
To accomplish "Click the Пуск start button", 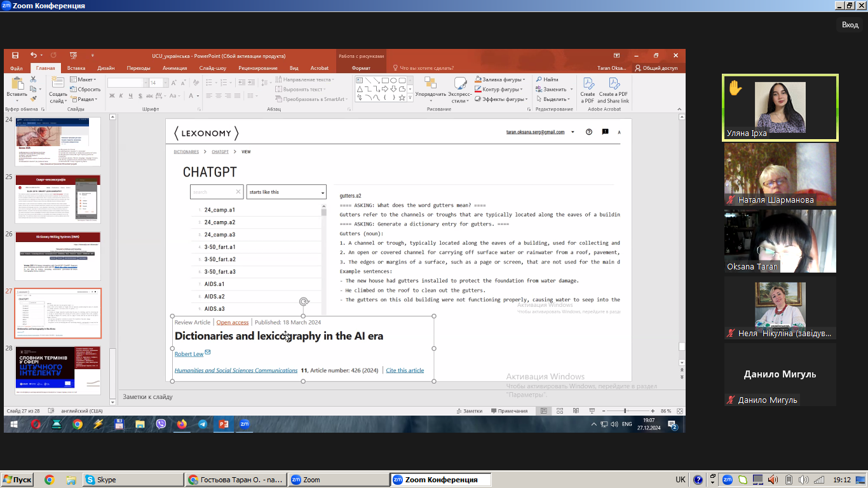I will [18, 480].
